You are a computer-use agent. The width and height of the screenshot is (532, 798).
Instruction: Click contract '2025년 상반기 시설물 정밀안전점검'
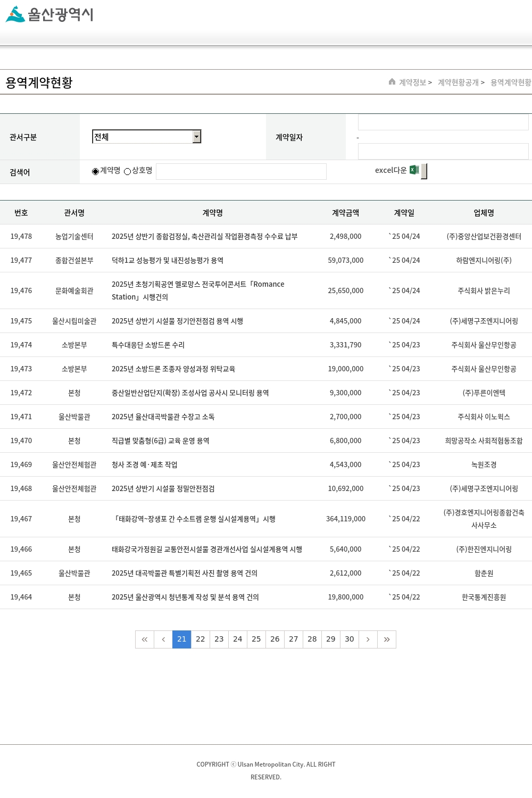[x=163, y=489]
